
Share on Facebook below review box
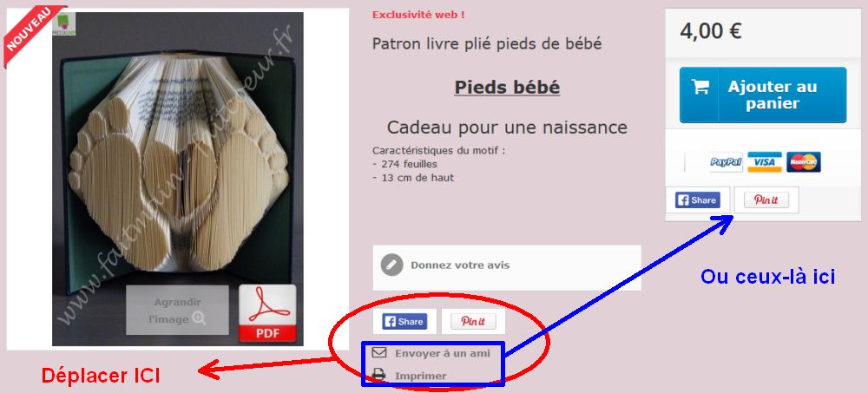405,322
